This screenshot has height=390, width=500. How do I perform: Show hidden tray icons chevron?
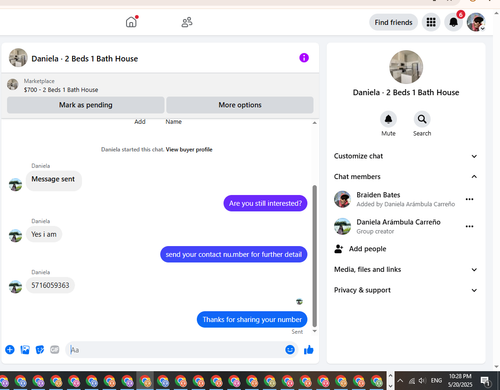tap(400, 381)
